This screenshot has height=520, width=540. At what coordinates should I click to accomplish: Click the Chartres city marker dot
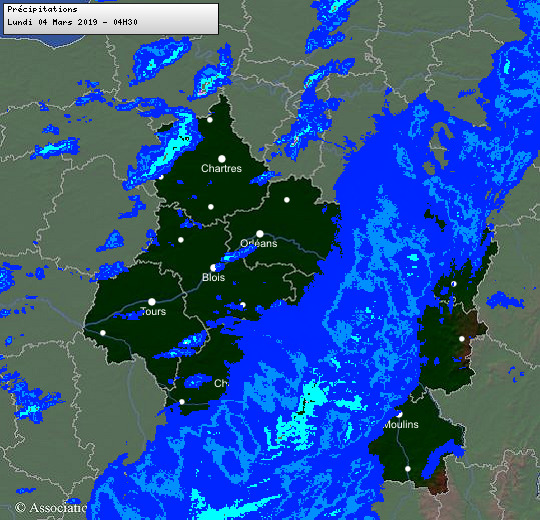tap(222, 159)
